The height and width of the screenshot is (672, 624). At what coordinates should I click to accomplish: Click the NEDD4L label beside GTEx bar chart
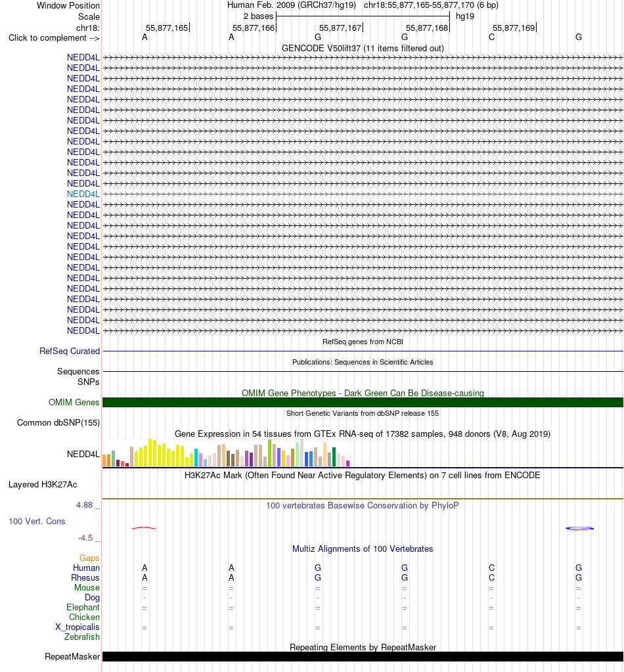tap(83, 454)
